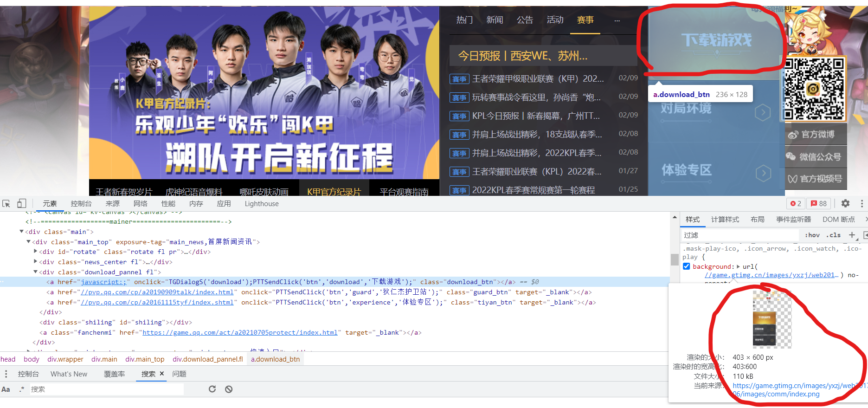Open the news tabs ellipsis menu
This screenshot has width=868, height=408.
tap(617, 20)
